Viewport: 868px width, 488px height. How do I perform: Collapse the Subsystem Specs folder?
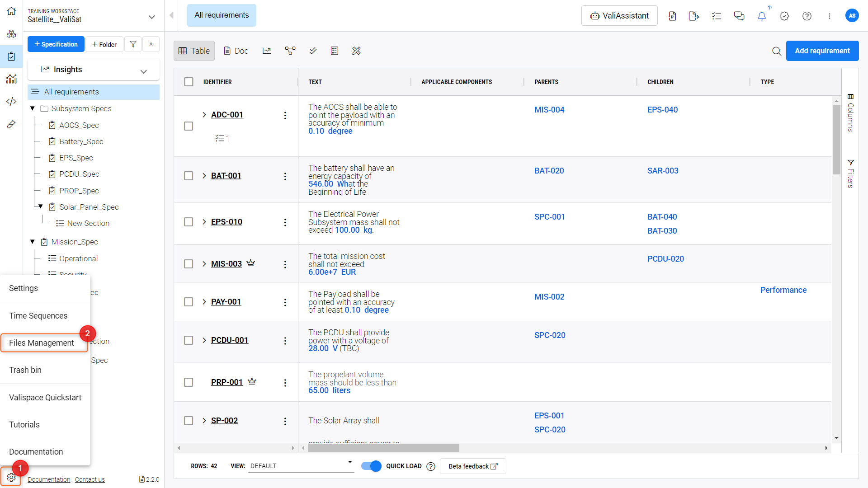pos(32,108)
